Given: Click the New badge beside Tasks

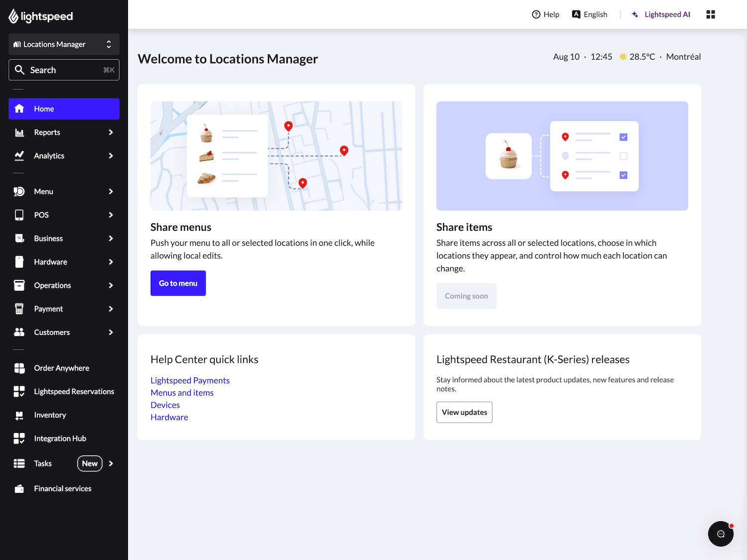Looking at the screenshot, I should tap(90, 463).
